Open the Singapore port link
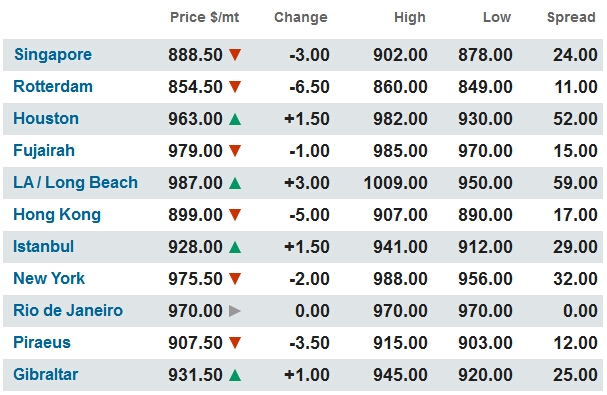Screen dimensions: 607x395 (53, 55)
